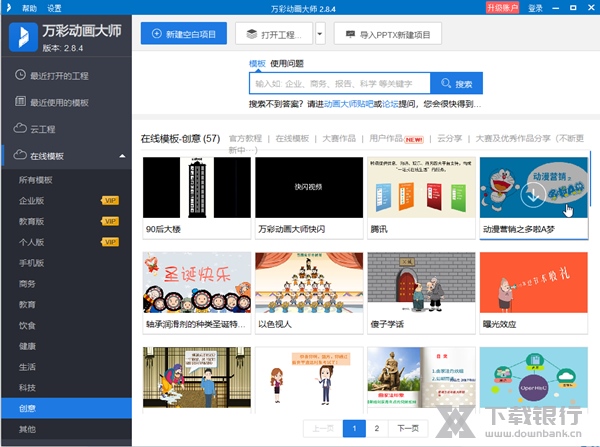Click 导入PPTX新建项目 button

click(388, 34)
